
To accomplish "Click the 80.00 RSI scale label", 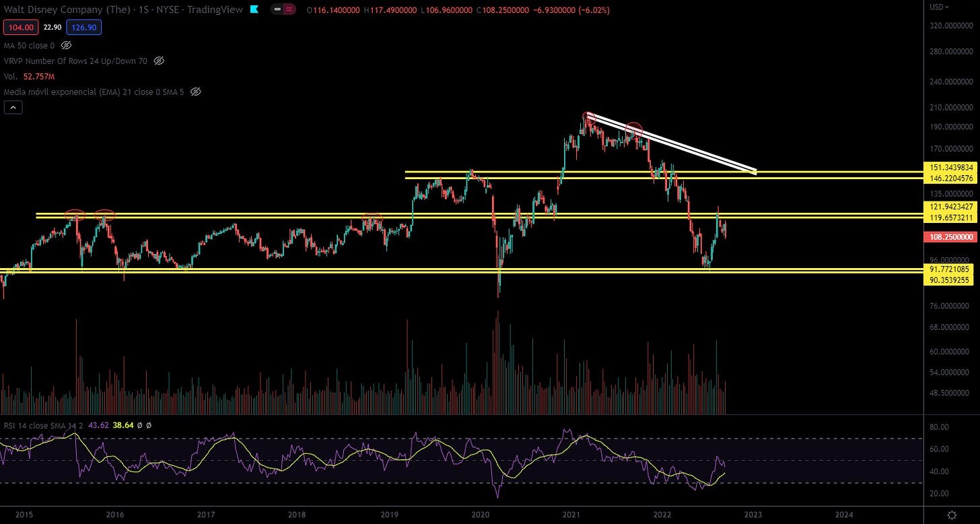I will click(x=938, y=427).
